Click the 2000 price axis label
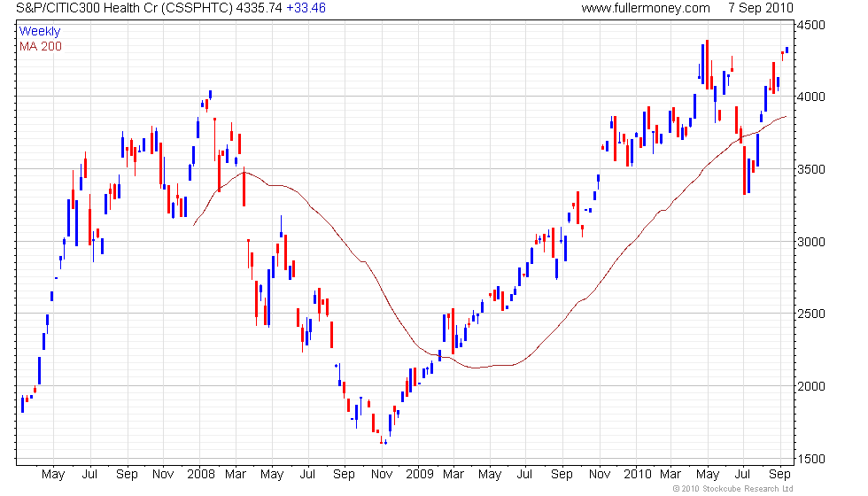 click(811, 386)
